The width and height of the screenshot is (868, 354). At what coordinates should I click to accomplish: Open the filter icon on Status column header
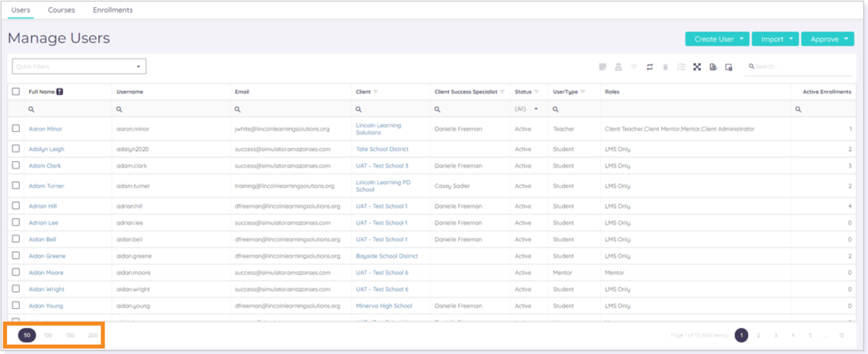pyautogui.click(x=537, y=92)
